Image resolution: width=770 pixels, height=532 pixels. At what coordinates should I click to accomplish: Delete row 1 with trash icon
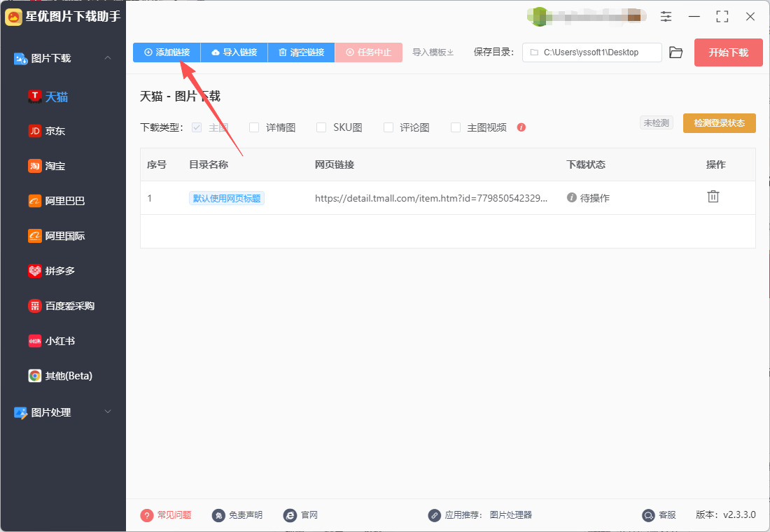pyautogui.click(x=713, y=197)
